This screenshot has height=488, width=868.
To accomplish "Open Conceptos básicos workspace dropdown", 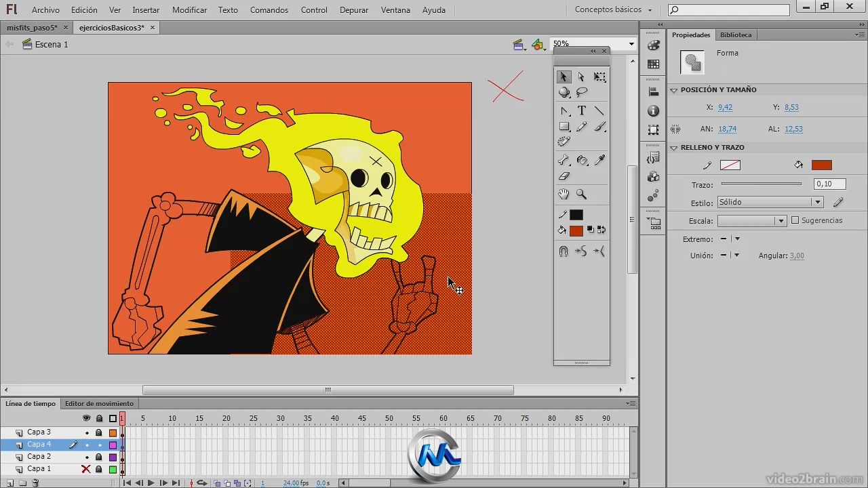I will point(613,10).
